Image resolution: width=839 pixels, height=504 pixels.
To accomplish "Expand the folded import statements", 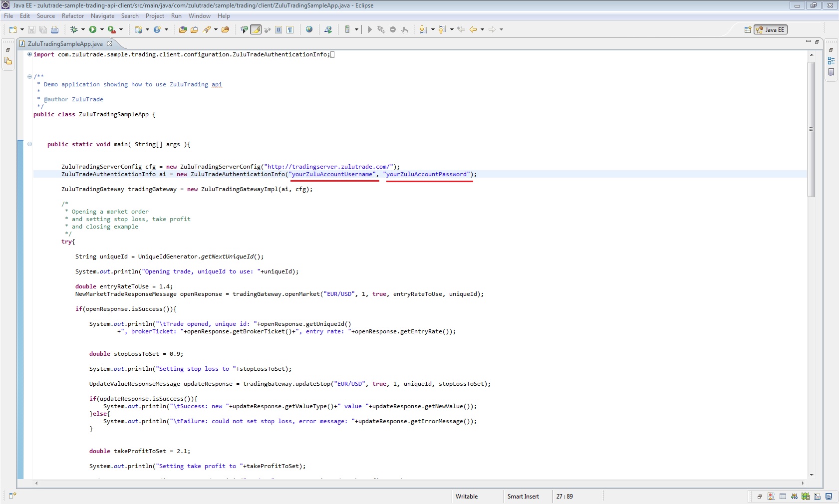I will [29, 54].
